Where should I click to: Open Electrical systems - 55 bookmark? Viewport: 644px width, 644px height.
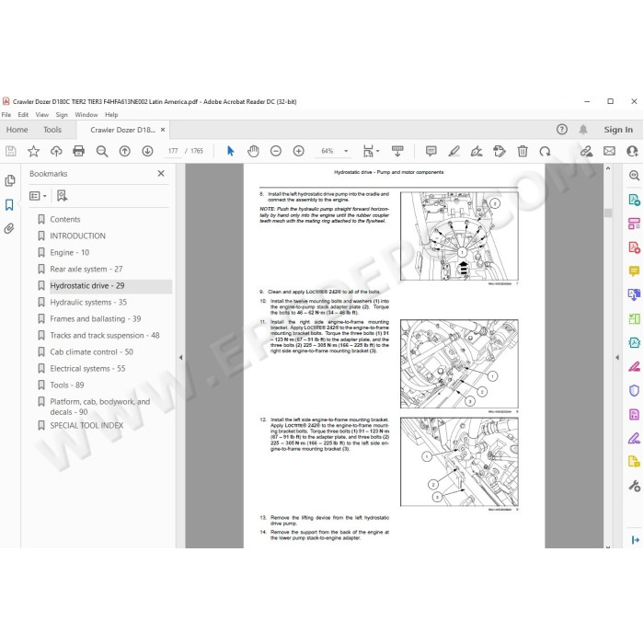[87, 368]
